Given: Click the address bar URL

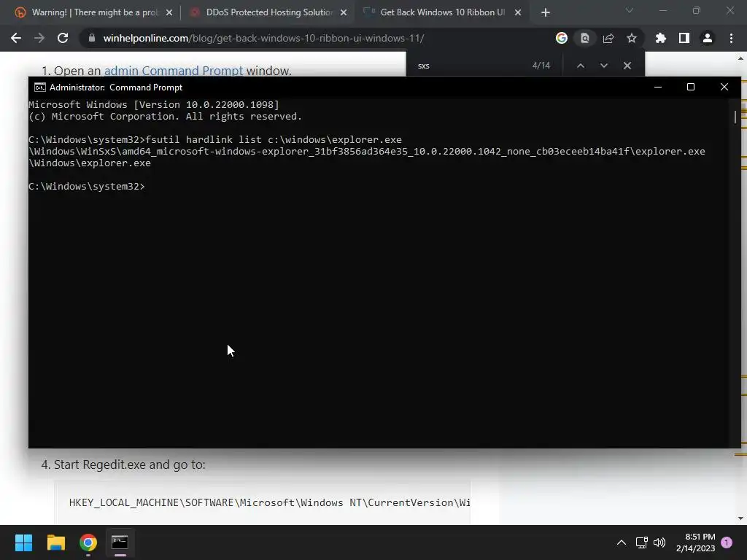Looking at the screenshot, I should pyautogui.click(x=263, y=38).
